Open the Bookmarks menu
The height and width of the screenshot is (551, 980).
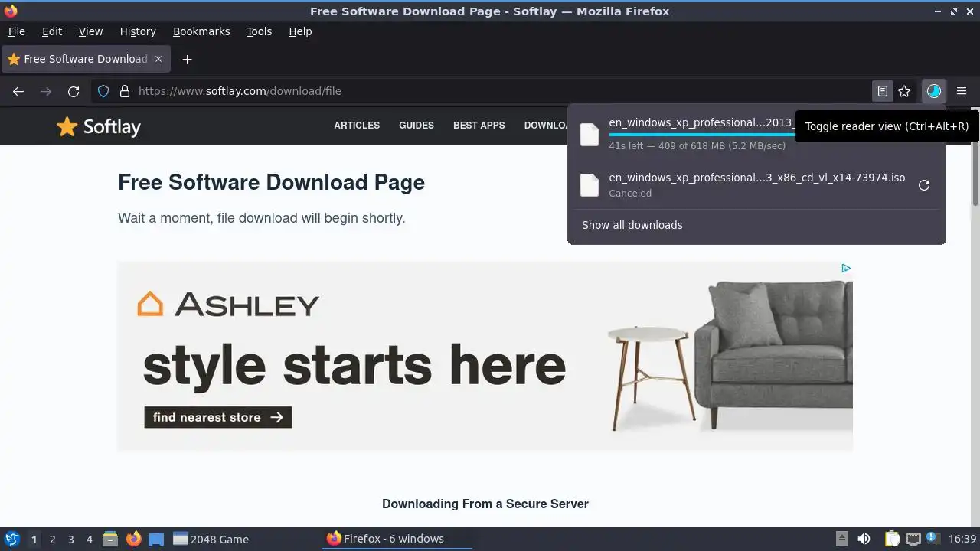[x=201, y=31]
